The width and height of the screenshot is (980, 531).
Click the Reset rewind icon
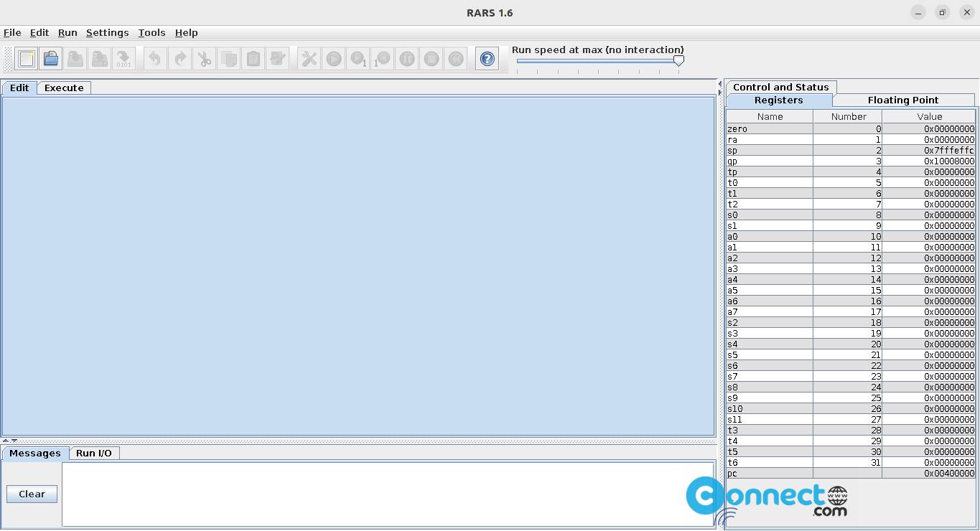456,59
